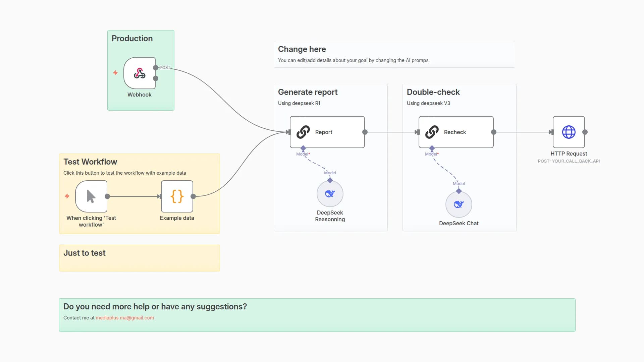Click the Model input diamond below Recheck
644x362 pixels.
coord(432,148)
